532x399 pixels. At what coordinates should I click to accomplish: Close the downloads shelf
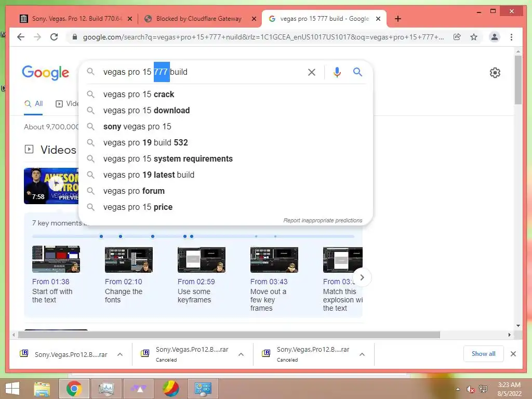(513, 354)
